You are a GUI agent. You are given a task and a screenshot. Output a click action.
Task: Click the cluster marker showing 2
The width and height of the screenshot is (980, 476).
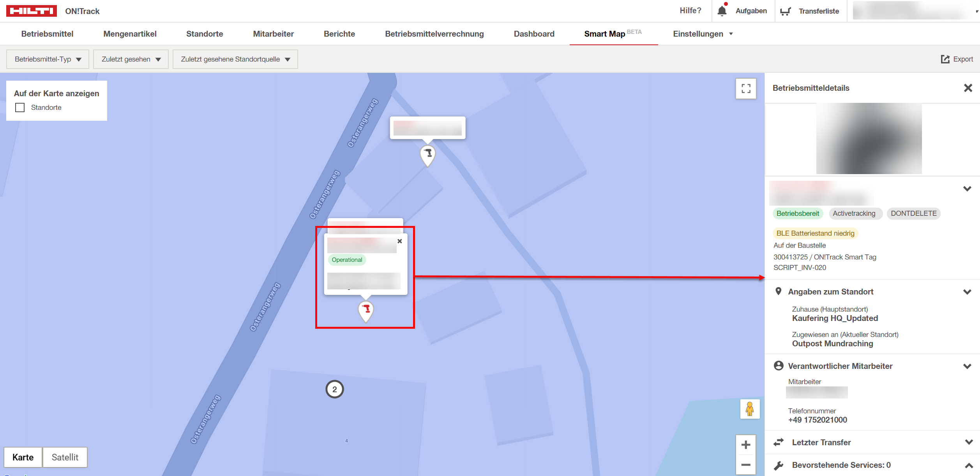coord(334,389)
